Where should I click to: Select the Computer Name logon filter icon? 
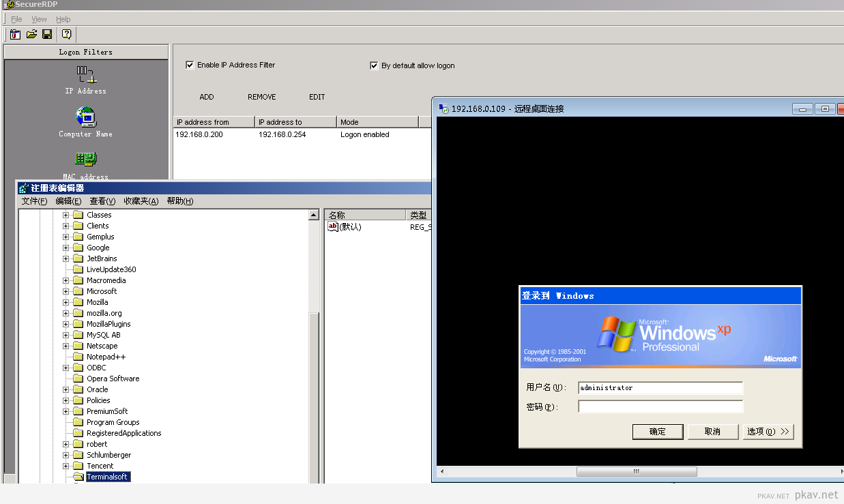tap(86, 117)
